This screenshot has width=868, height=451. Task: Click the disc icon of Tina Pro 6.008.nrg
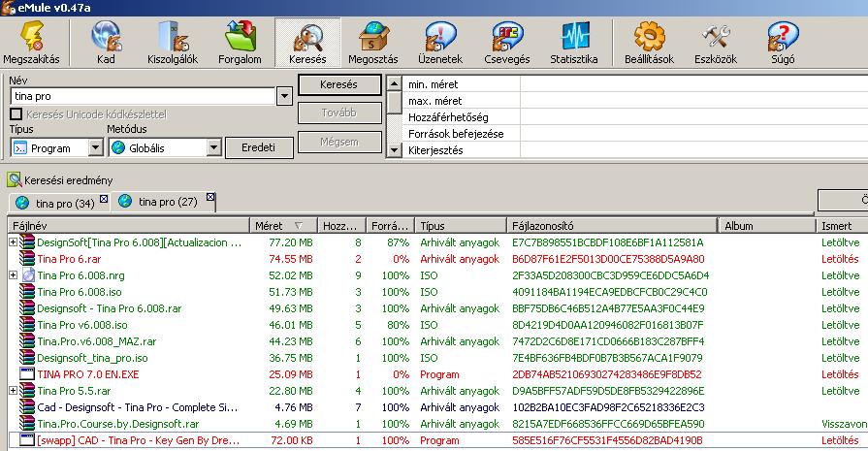28,275
